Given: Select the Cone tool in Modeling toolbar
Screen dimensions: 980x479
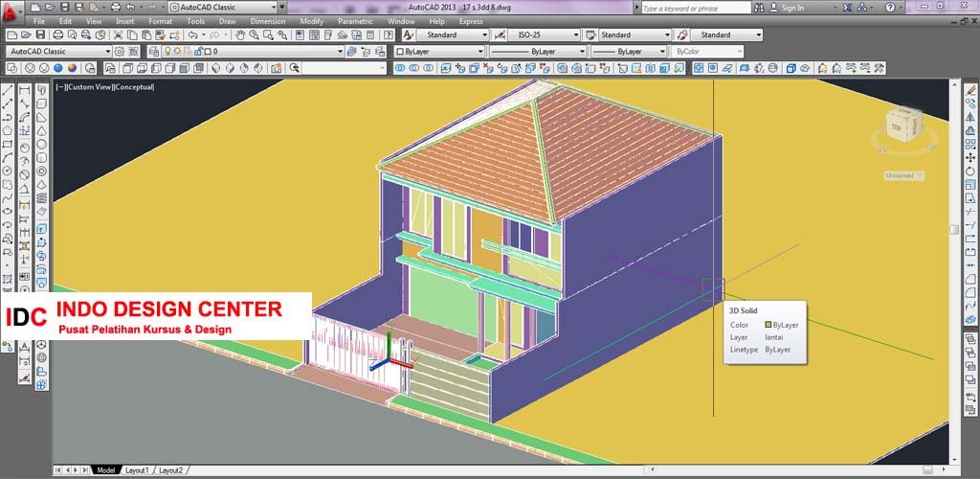Looking at the screenshot, I should [42, 130].
